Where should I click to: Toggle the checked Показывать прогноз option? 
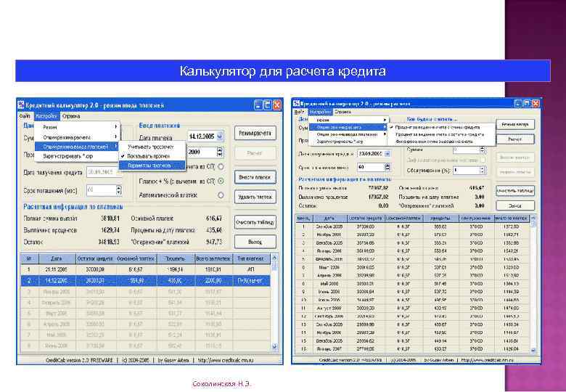pyautogui.click(x=152, y=156)
